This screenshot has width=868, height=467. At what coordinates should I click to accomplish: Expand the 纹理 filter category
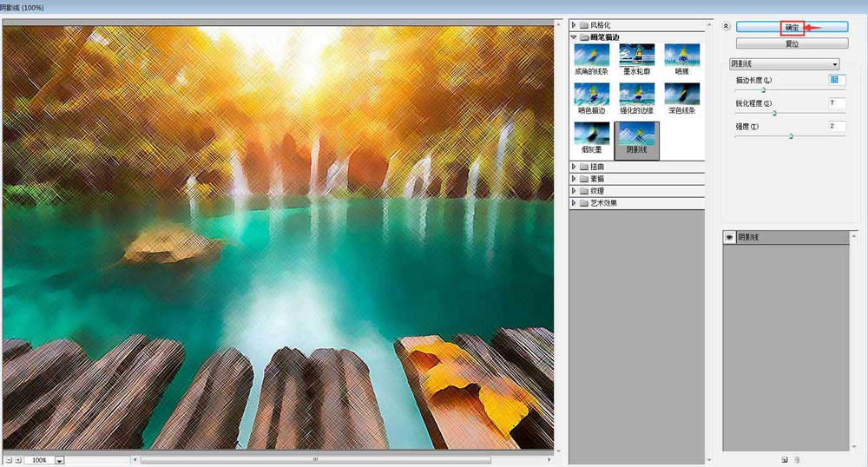[574, 190]
